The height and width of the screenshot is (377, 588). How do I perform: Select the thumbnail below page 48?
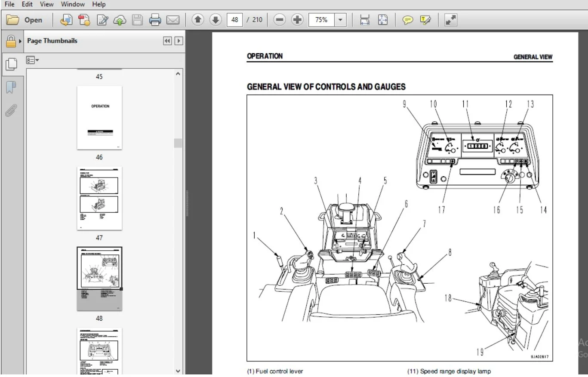(99, 351)
